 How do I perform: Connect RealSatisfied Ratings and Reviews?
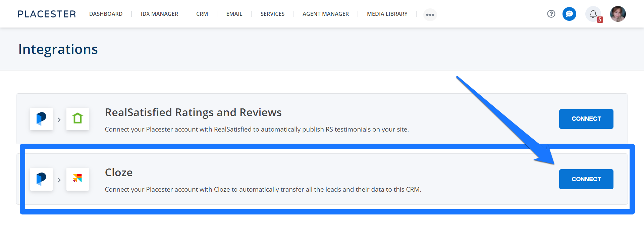click(586, 119)
